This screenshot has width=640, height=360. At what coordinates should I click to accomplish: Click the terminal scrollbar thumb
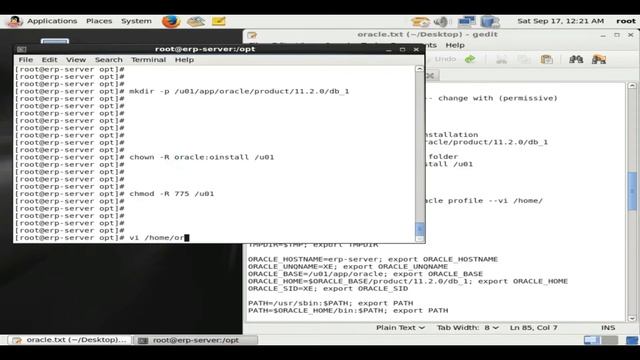click(420, 229)
